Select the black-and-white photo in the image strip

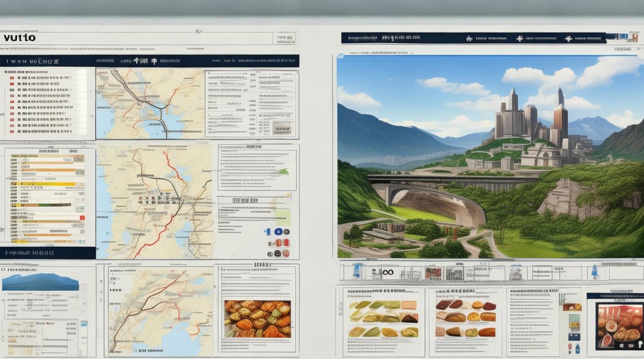454,273
